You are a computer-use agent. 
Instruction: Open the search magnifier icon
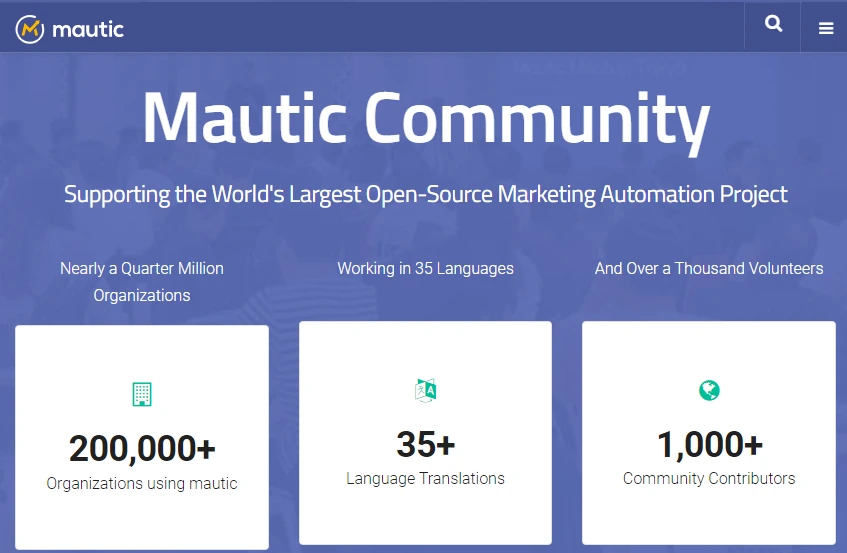774,24
